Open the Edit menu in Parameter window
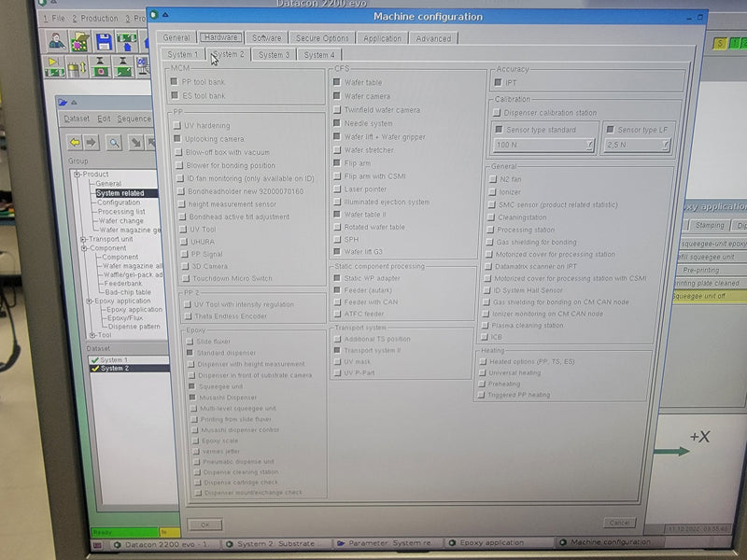 pos(104,119)
